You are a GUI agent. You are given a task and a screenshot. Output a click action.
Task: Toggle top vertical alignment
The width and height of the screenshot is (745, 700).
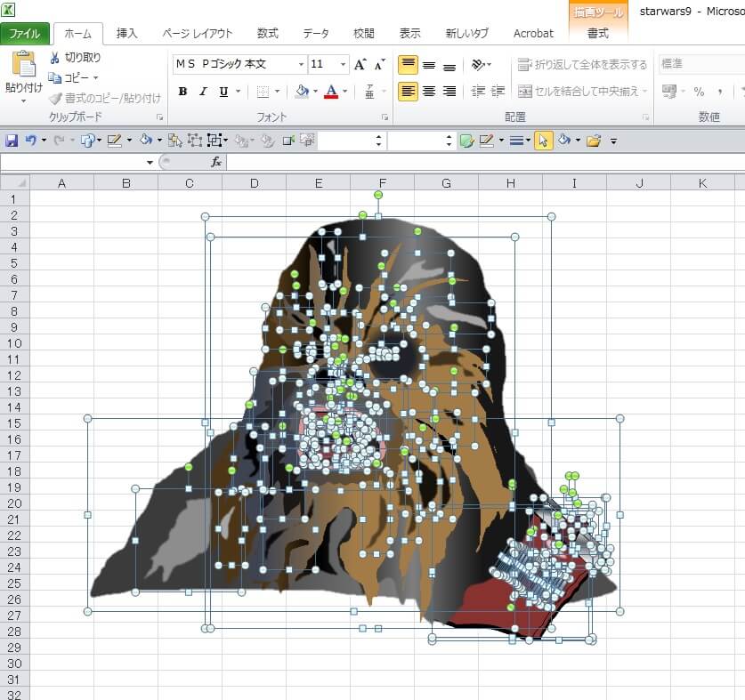(x=408, y=65)
